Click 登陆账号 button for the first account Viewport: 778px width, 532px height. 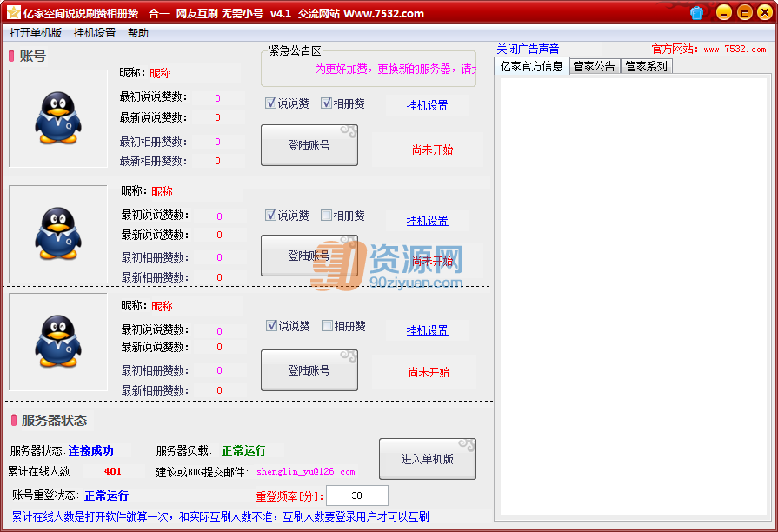pos(309,145)
